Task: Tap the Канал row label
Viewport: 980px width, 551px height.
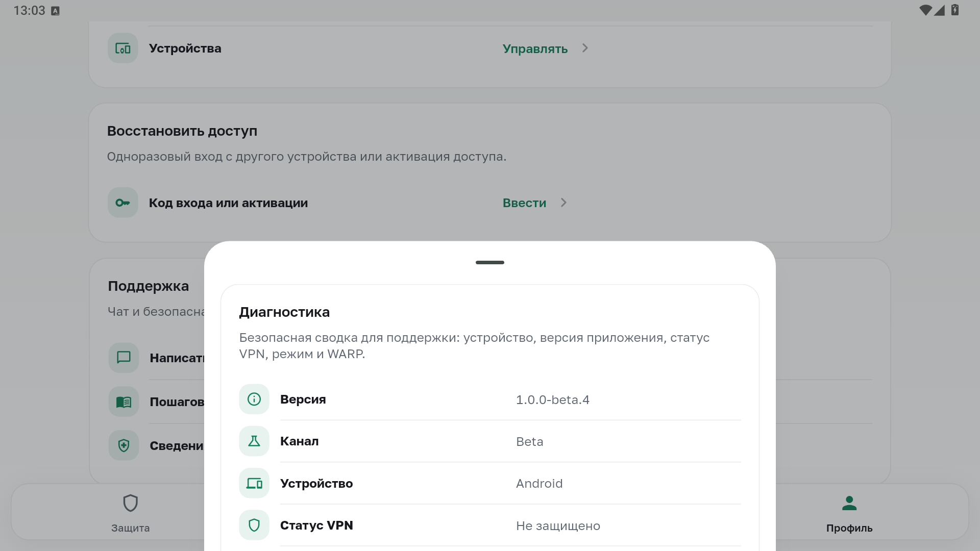Action: pos(300,441)
